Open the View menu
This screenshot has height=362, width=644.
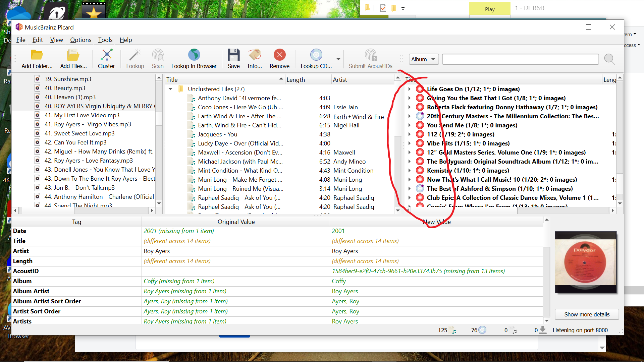pyautogui.click(x=56, y=40)
